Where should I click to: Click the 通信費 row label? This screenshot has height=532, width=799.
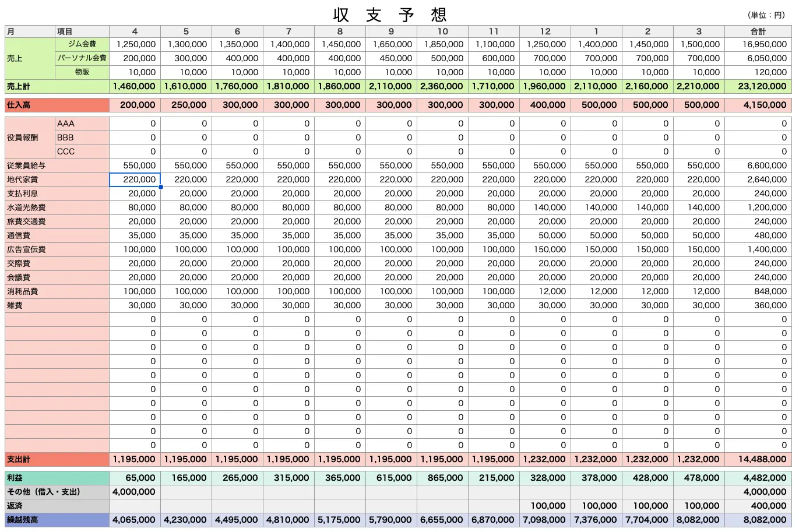tap(57, 235)
